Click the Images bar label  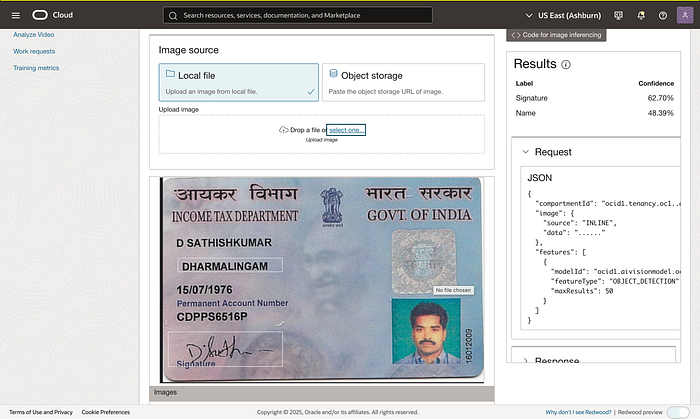point(165,392)
